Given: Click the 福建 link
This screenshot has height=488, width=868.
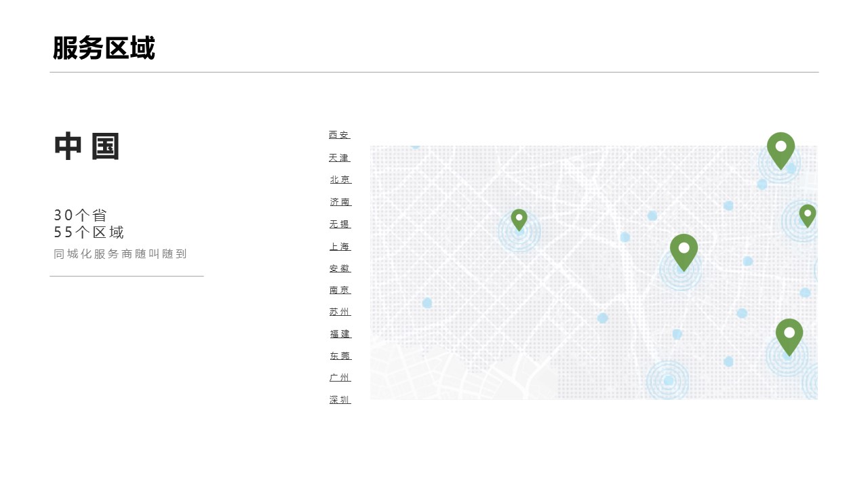Looking at the screenshot, I should point(340,334).
